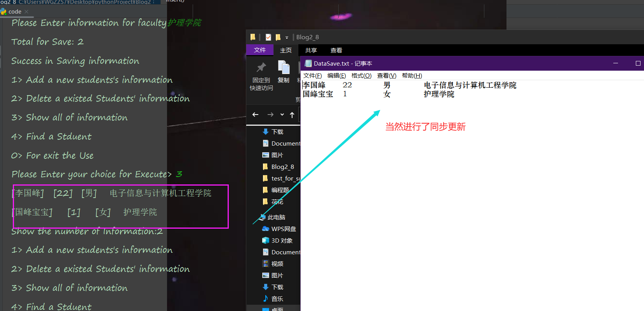Click the Blog2_8 title text in Explorer
This screenshot has height=311, width=644.
[x=308, y=37]
